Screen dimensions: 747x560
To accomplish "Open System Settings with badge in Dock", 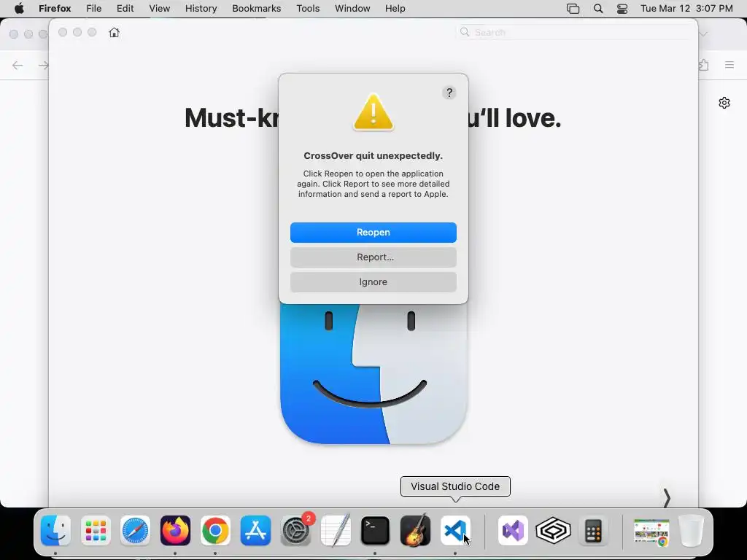I will click(x=296, y=531).
